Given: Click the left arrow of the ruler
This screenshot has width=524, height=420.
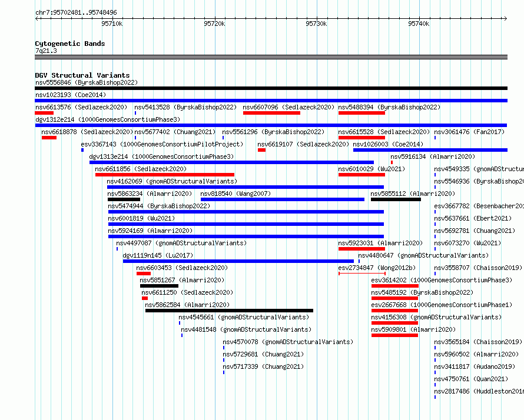Looking at the screenshot, I should 37,18.
